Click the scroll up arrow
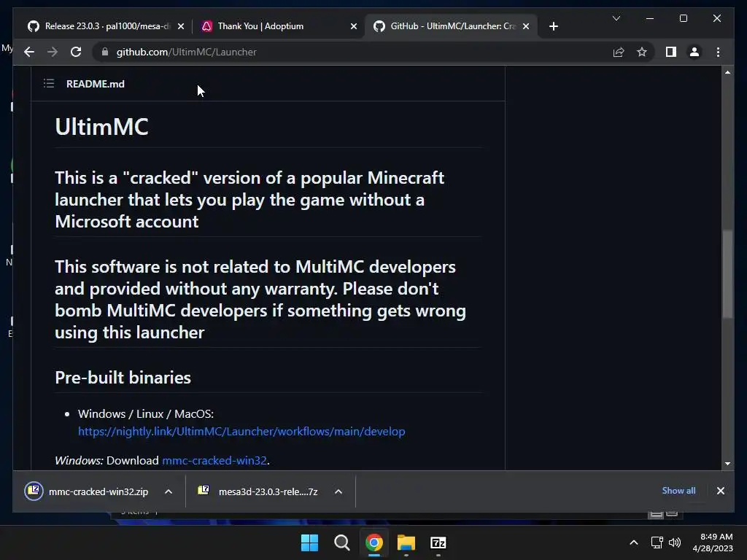The image size is (747, 560). coord(727,72)
